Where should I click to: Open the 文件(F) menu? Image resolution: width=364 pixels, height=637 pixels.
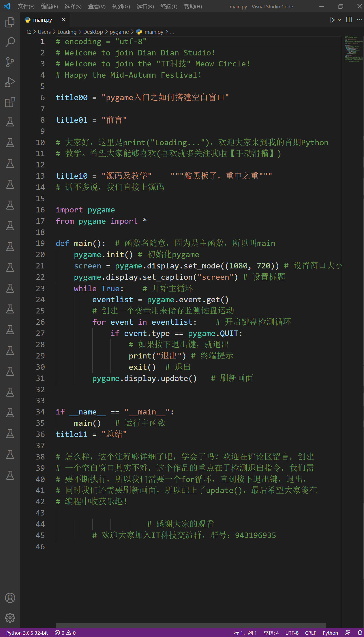[x=26, y=6]
